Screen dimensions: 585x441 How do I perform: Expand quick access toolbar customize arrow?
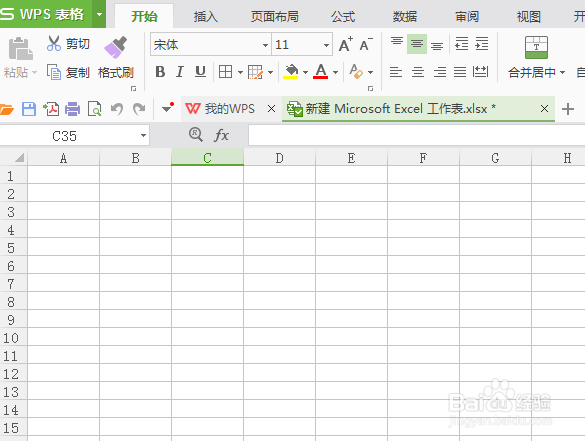coord(168,108)
